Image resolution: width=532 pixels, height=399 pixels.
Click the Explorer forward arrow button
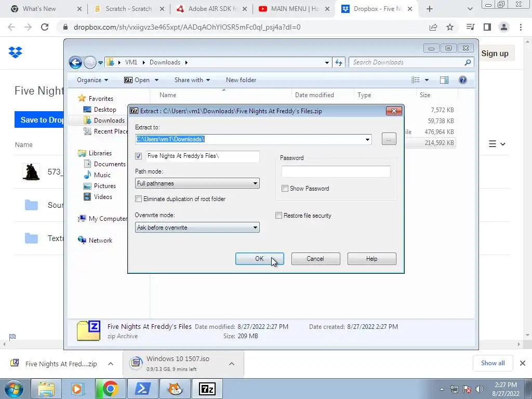tap(90, 62)
